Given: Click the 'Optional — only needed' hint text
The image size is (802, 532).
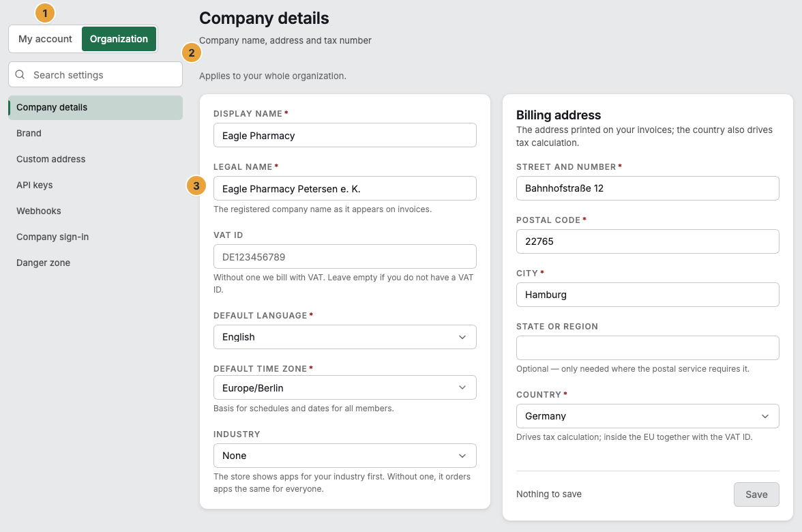Looking at the screenshot, I should pyautogui.click(x=633, y=369).
